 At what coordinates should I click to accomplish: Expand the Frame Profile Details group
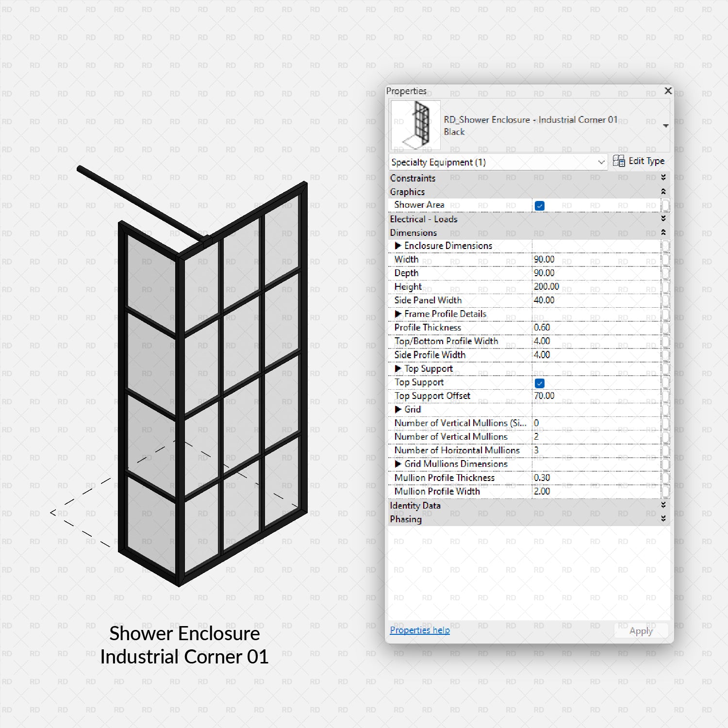click(x=398, y=314)
